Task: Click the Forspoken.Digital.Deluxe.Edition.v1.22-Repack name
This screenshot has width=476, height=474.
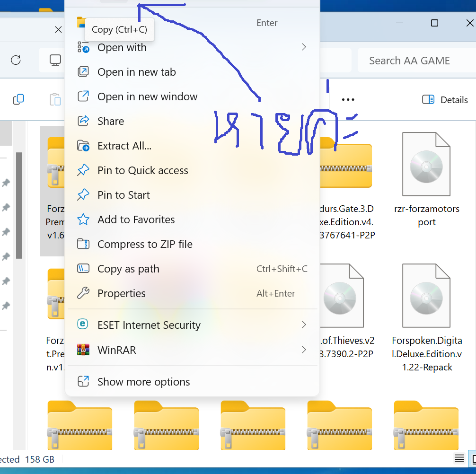Action: pyautogui.click(x=427, y=354)
